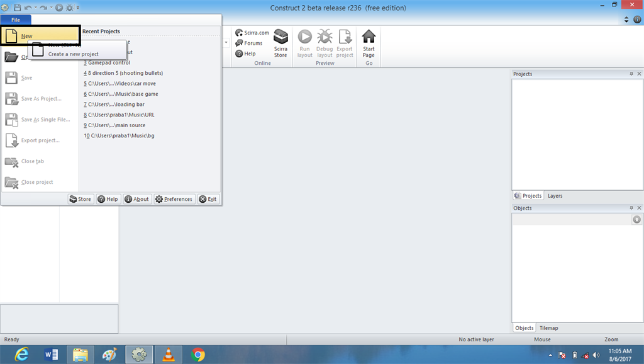Expand the Undo history dropdown arrow

36,7
